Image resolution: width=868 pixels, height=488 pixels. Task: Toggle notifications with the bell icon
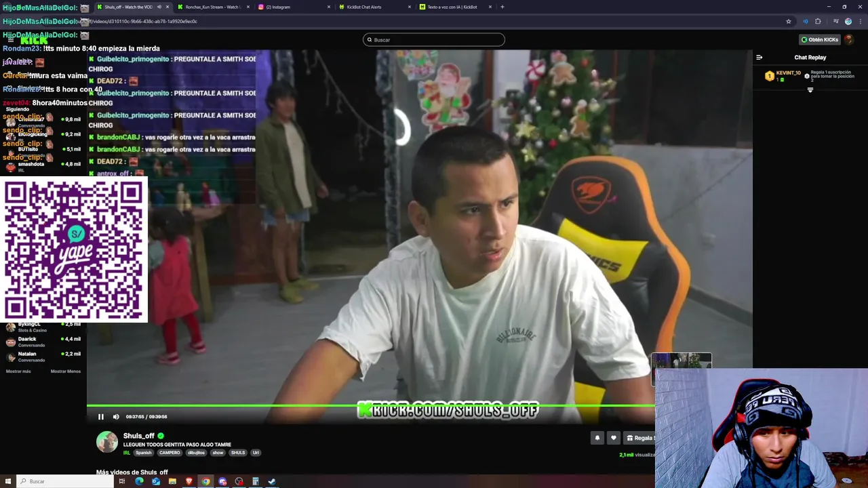click(597, 438)
